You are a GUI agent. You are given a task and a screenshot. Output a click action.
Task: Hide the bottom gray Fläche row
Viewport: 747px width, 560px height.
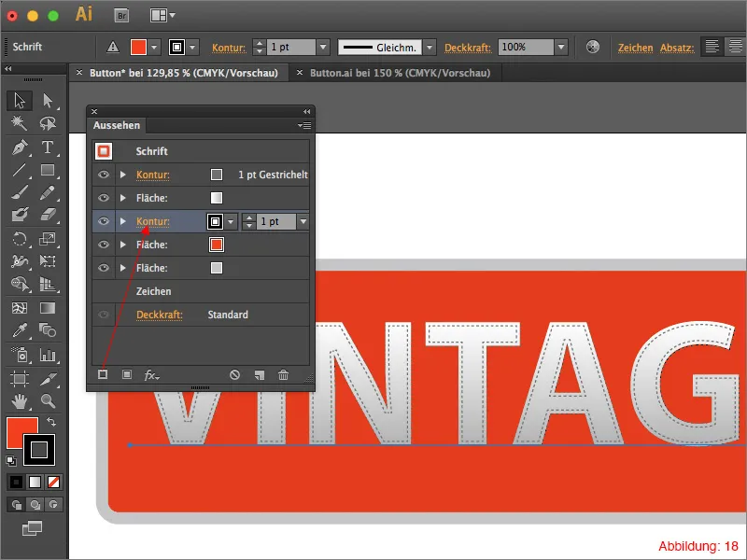tap(104, 268)
